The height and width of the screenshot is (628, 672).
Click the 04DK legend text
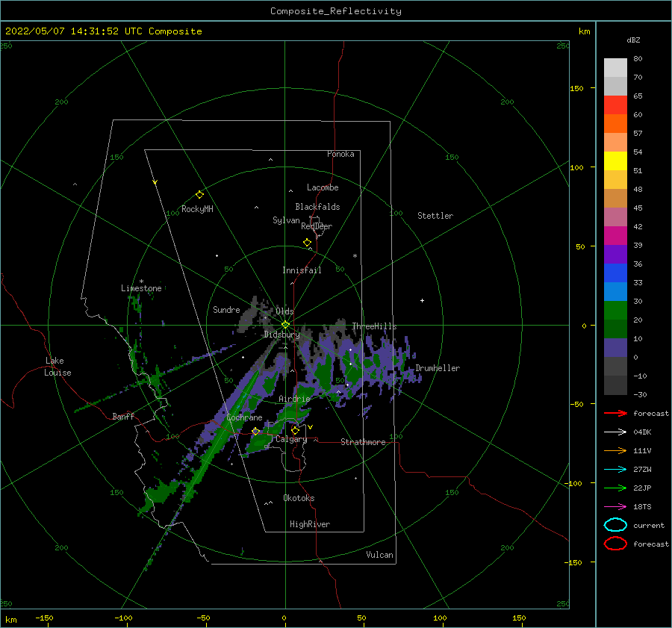tap(642, 432)
